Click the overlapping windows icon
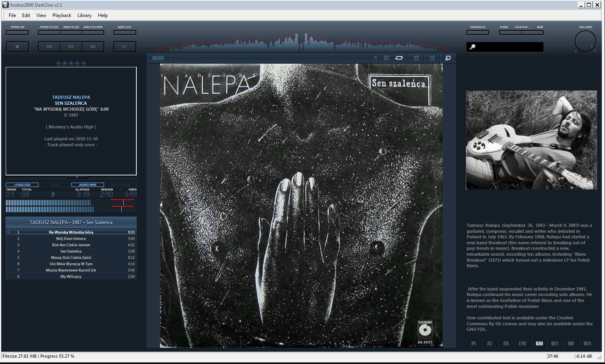 click(448, 58)
